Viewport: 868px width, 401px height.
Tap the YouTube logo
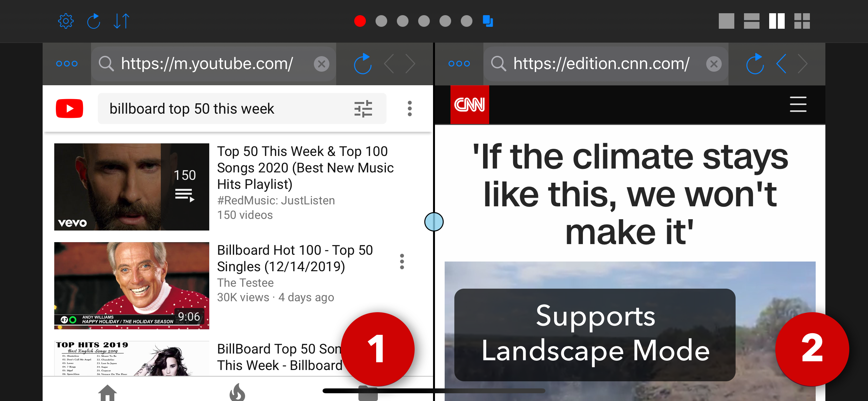[x=69, y=108]
